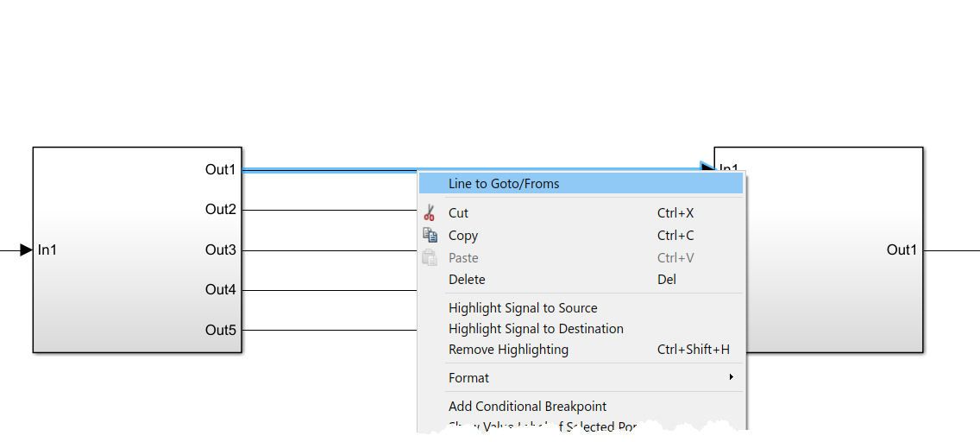This screenshot has height=442, width=980.
Task: Click the Out5 port label on left block
Action: click(220, 330)
